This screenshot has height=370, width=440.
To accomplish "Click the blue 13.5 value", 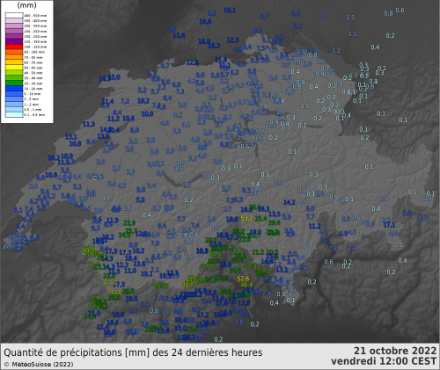I will pos(275,214).
